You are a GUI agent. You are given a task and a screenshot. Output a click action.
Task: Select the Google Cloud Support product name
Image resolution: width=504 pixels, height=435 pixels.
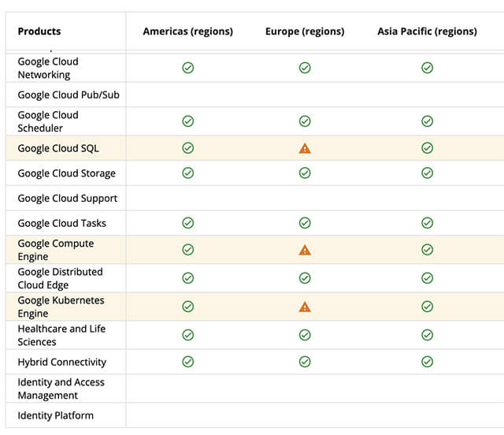pos(68,199)
